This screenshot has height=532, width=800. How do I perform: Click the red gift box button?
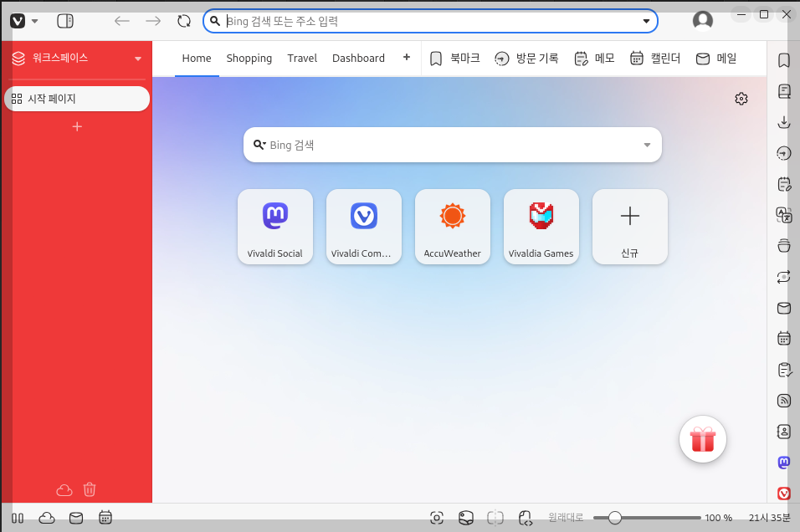(x=703, y=439)
